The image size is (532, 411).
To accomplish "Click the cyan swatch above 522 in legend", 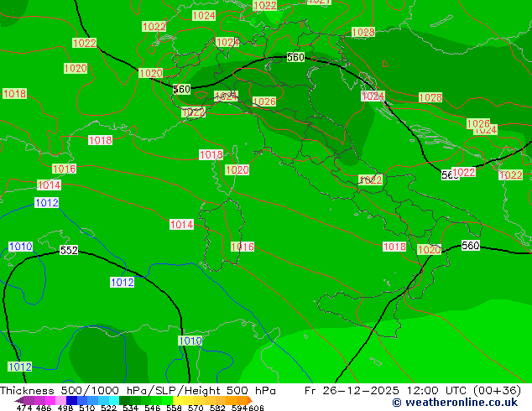I will pyautogui.click(x=114, y=400).
